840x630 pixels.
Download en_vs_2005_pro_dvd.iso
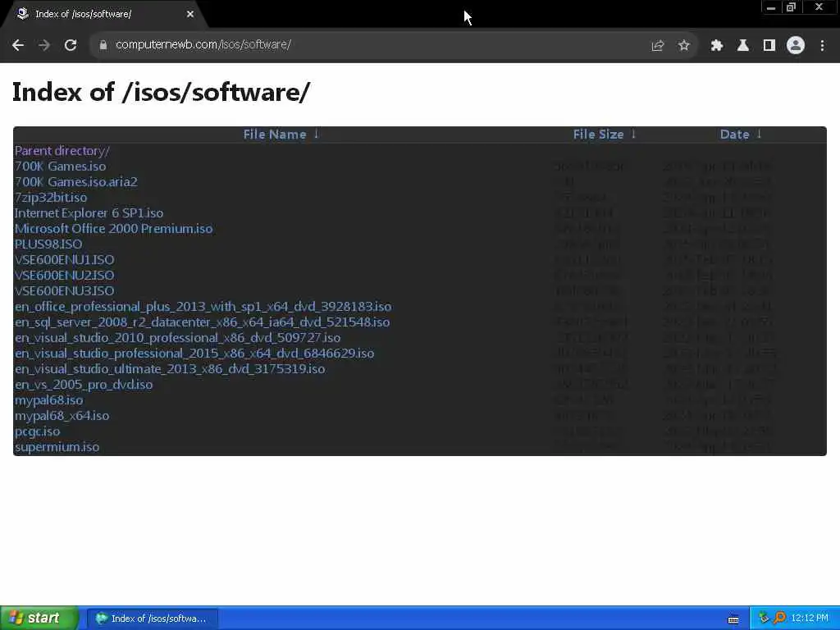[84, 384]
